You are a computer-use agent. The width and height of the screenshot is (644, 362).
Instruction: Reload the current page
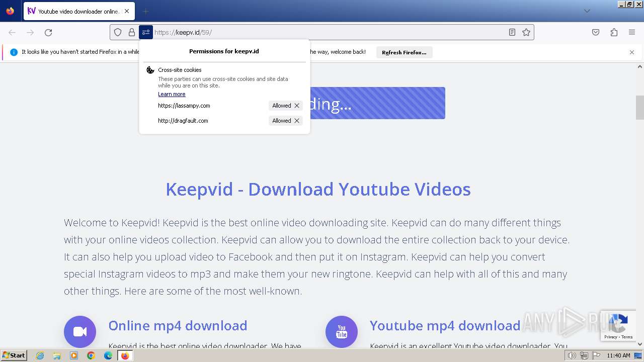pyautogui.click(x=48, y=32)
